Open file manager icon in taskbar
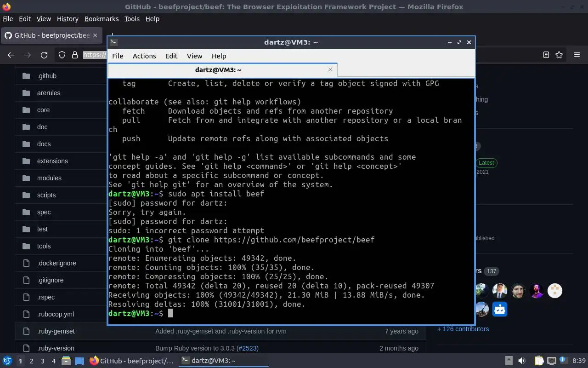 coord(66,361)
